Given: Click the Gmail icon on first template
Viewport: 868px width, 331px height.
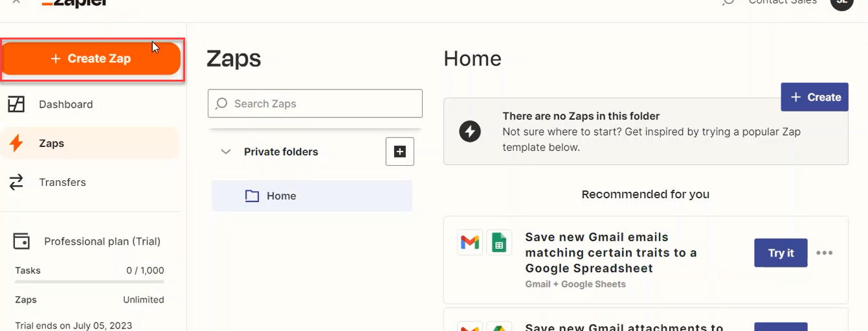Looking at the screenshot, I should point(470,243).
